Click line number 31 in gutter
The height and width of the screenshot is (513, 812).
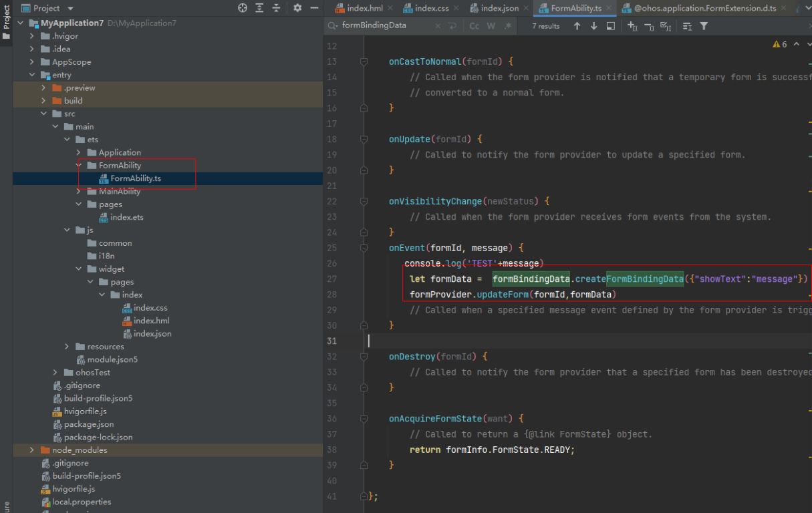click(x=332, y=341)
